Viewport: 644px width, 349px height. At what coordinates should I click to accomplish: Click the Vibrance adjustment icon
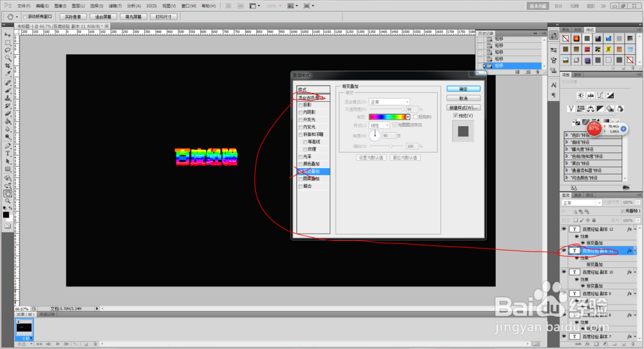point(571,108)
